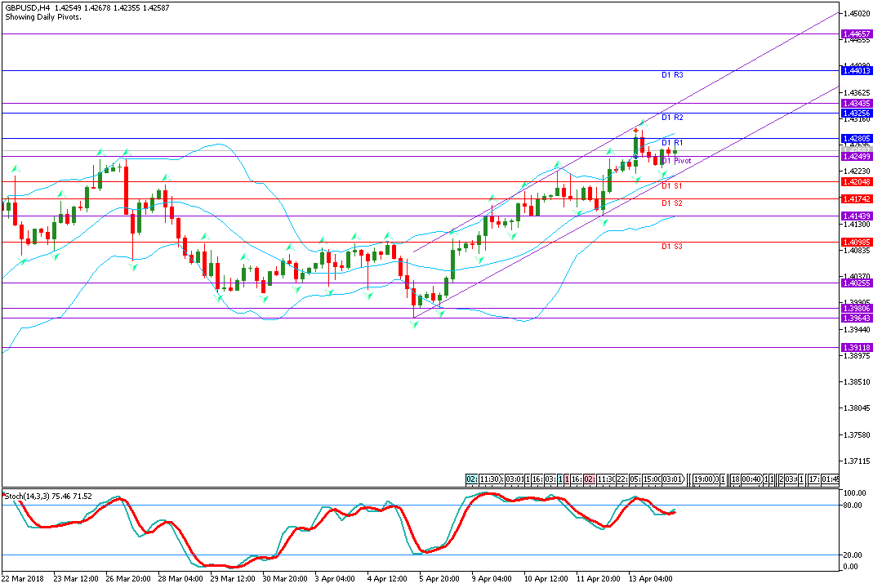Click the 1.37115 price scale value

(857, 461)
